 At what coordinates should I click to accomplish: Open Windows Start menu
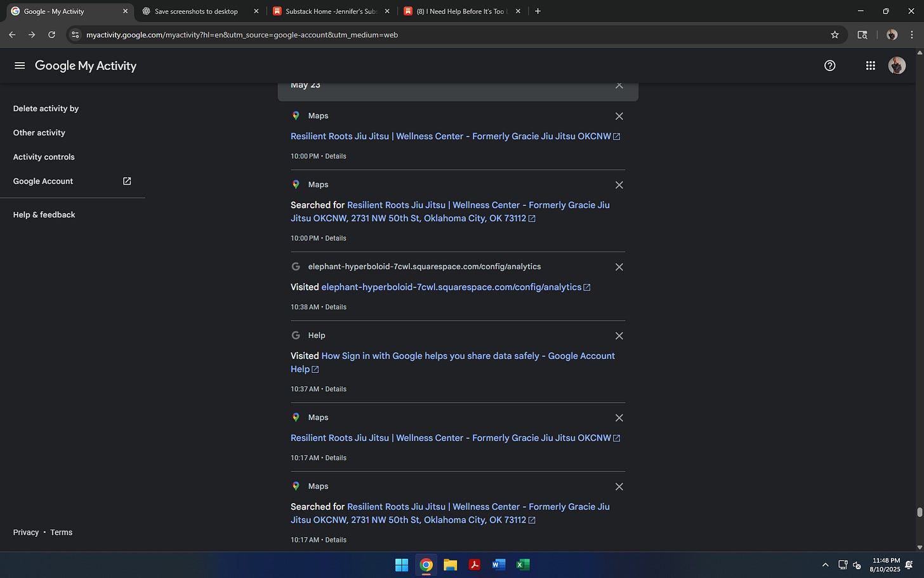[x=402, y=565]
